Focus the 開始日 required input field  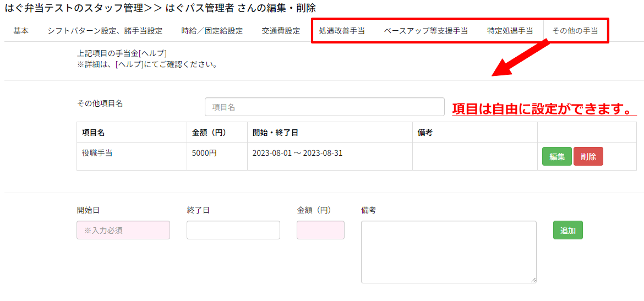point(123,231)
